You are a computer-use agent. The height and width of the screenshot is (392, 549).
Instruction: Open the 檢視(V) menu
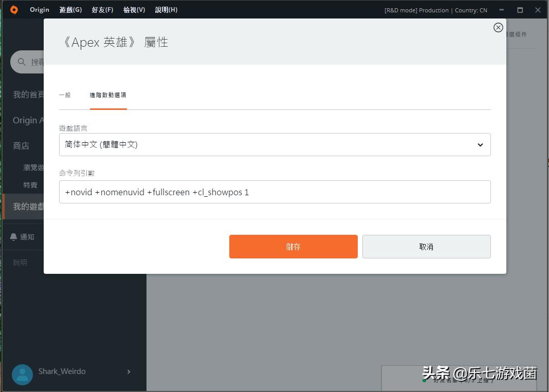pyautogui.click(x=134, y=9)
